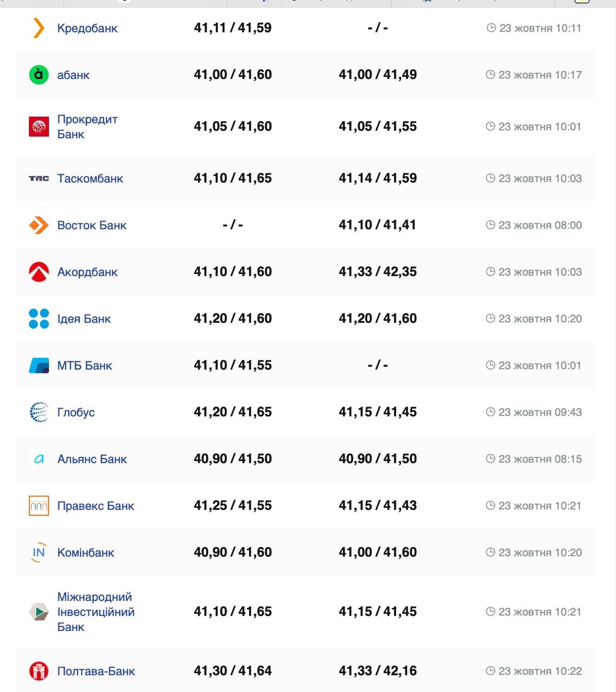The image size is (616, 692).
Task: Click the Кредобанк orange chevron logo
Action: pyautogui.click(x=38, y=28)
